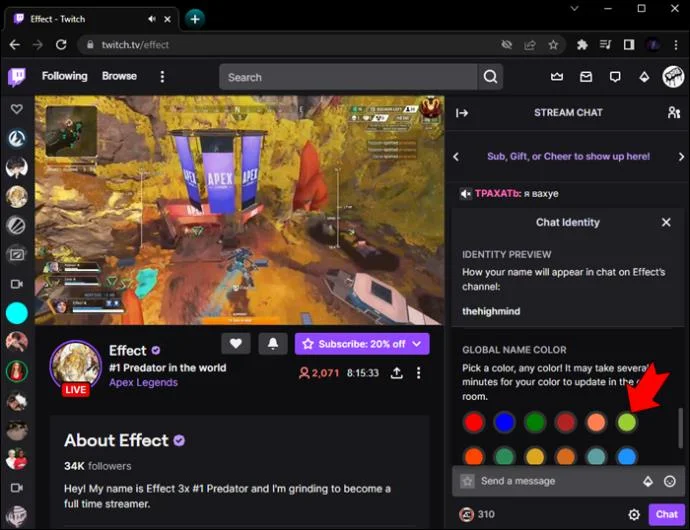Open the Recommended Channels camera sidebar icon
This screenshot has height=530, width=690.
coord(17,284)
